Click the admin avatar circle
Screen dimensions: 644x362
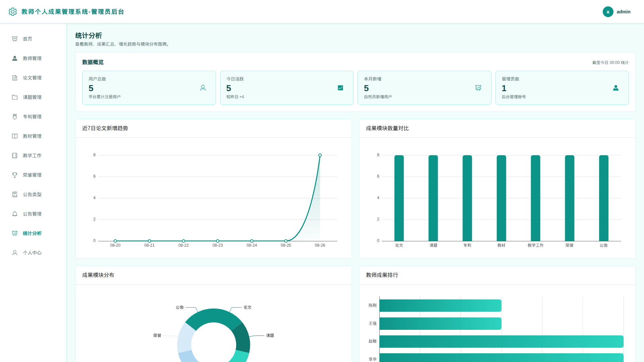pos(608,12)
